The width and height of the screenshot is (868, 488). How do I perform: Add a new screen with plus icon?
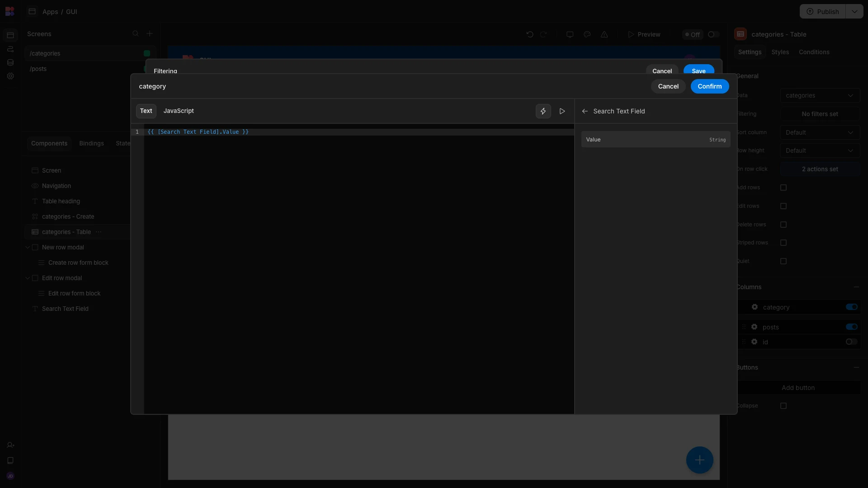pyautogui.click(x=150, y=34)
